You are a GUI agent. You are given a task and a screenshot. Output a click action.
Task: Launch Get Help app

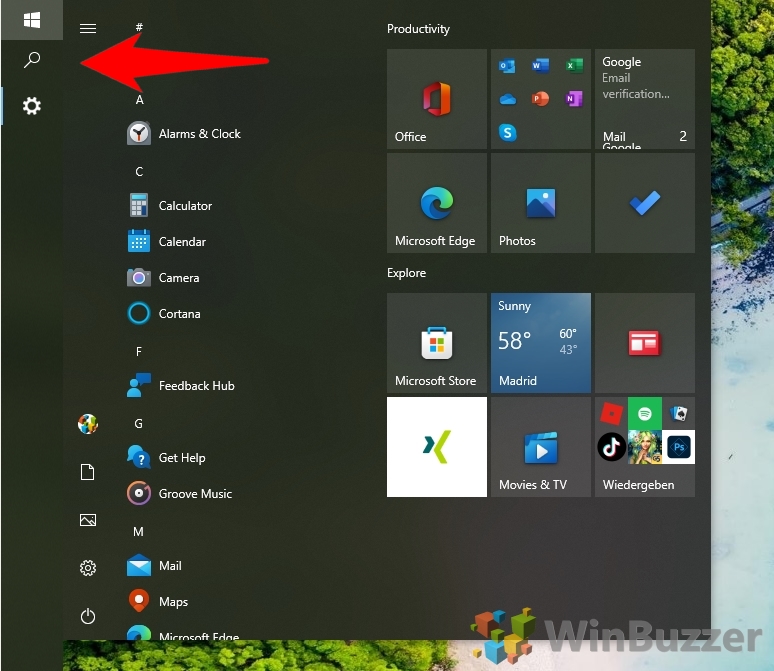[166, 458]
